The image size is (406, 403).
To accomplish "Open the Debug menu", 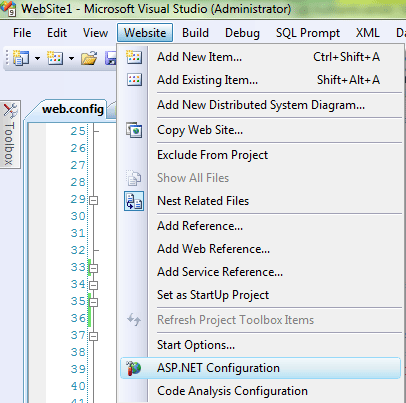I will 242,33.
